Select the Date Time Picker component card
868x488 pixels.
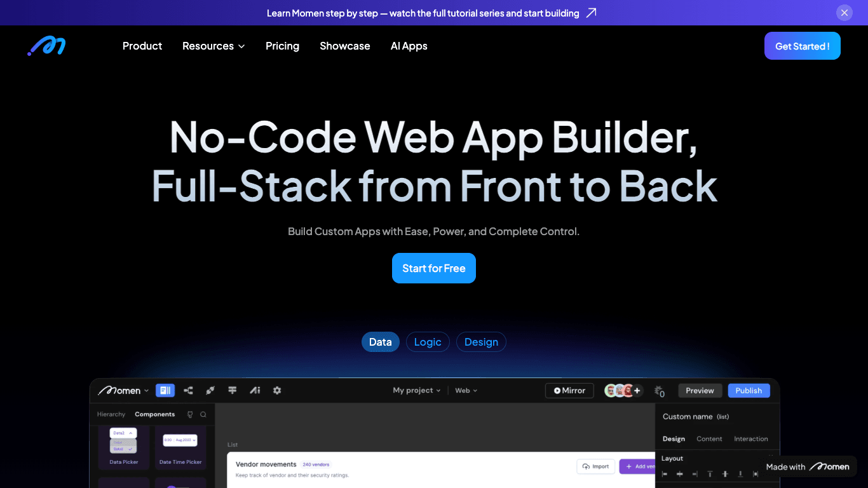point(180,447)
